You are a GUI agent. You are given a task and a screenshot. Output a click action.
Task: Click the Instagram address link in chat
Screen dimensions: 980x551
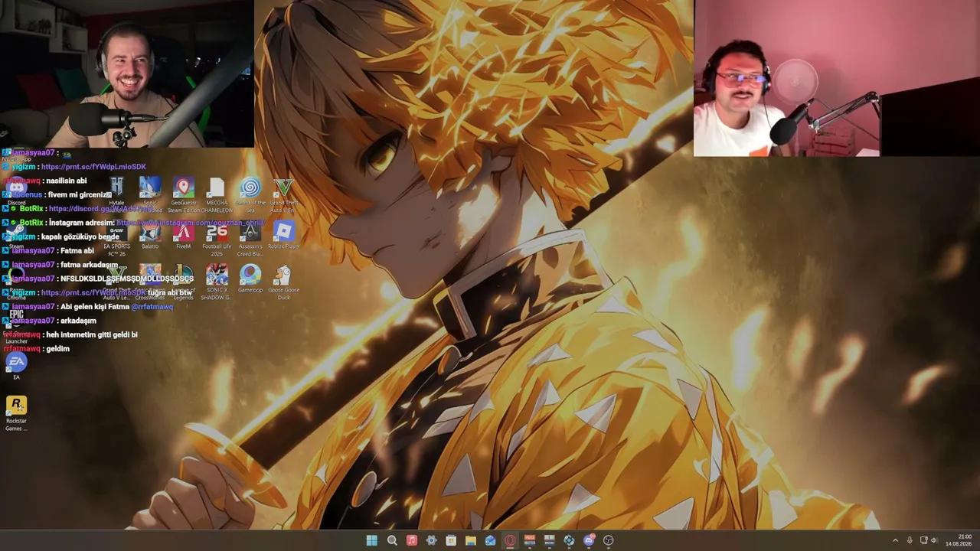click(x=190, y=223)
